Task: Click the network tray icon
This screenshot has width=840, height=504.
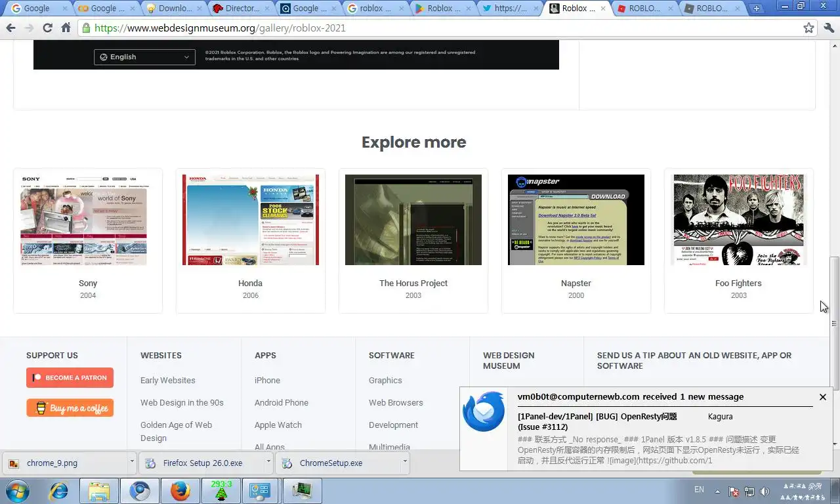Action: 749,492
